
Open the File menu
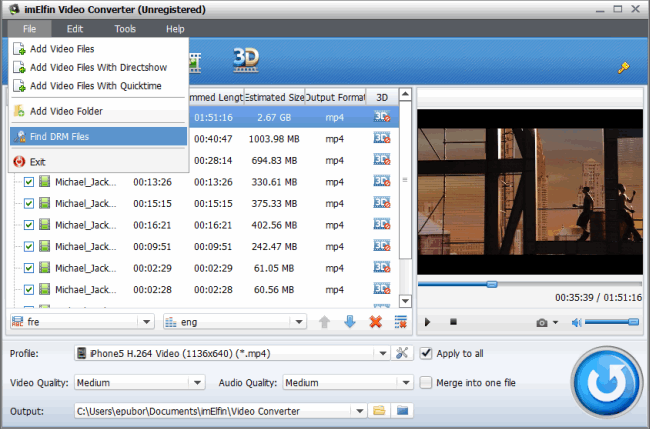point(29,29)
